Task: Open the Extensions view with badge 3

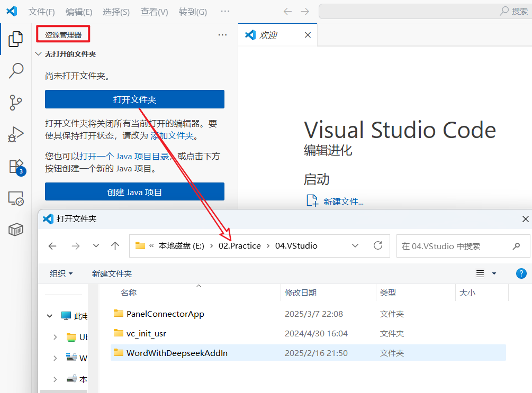Action: click(16, 167)
